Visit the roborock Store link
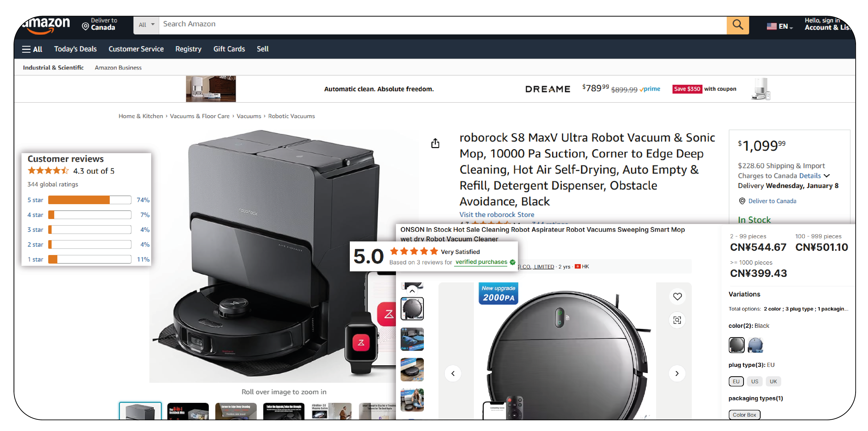Image resolution: width=868 pixels, height=431 pixels. click(497, 214)
